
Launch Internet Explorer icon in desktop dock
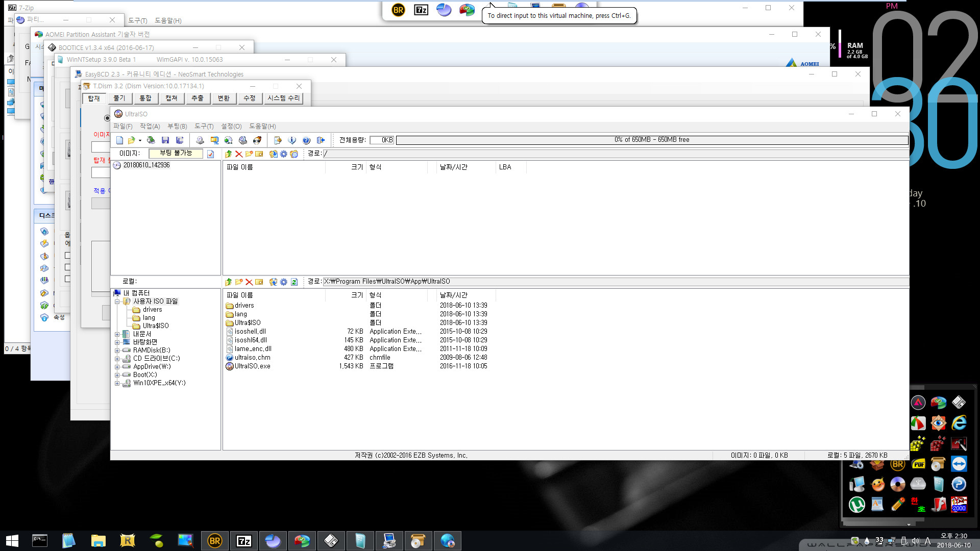(959, 423)
